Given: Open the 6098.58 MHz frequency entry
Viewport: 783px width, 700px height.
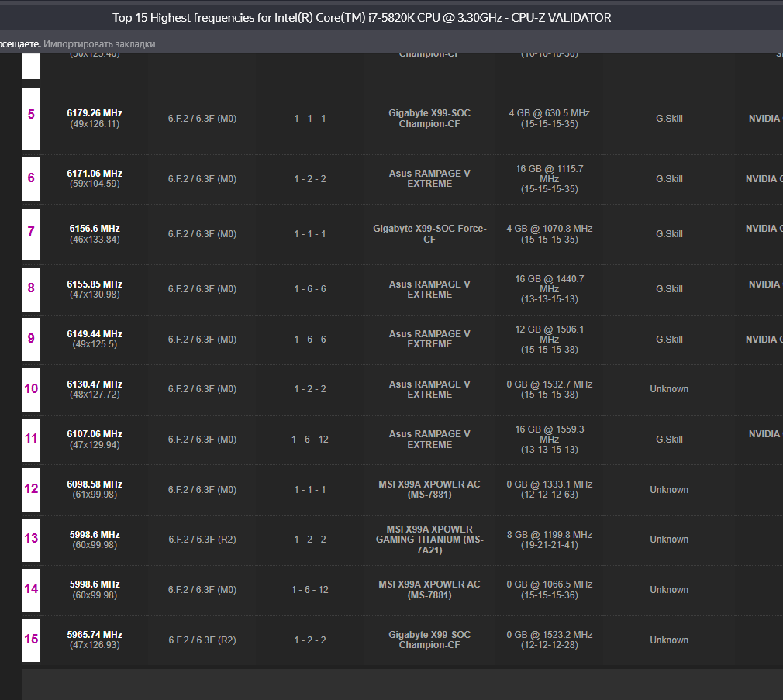Looking at the screenshot, I should pyautogui.click(x=95, y=484).
